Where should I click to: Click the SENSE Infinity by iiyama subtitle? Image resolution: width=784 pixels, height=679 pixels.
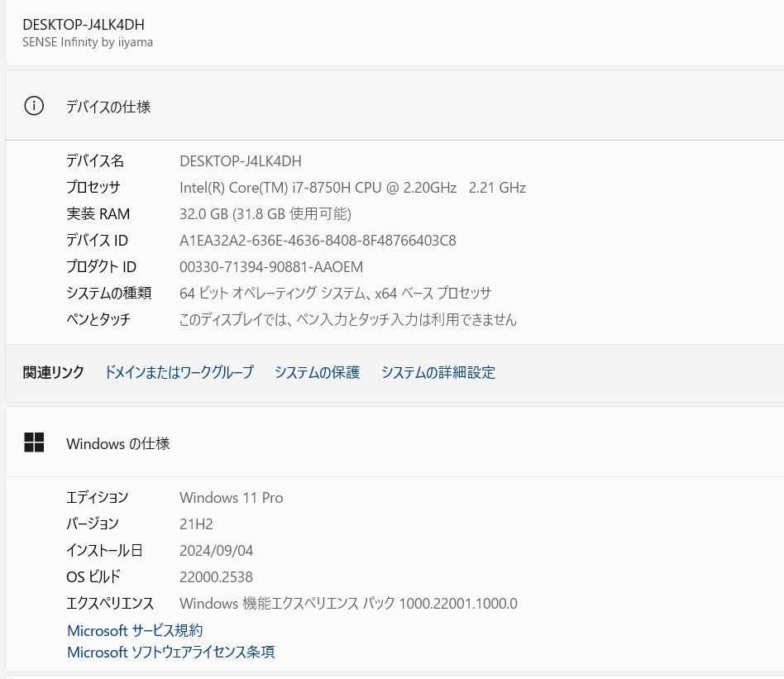[x=88, y=42]
